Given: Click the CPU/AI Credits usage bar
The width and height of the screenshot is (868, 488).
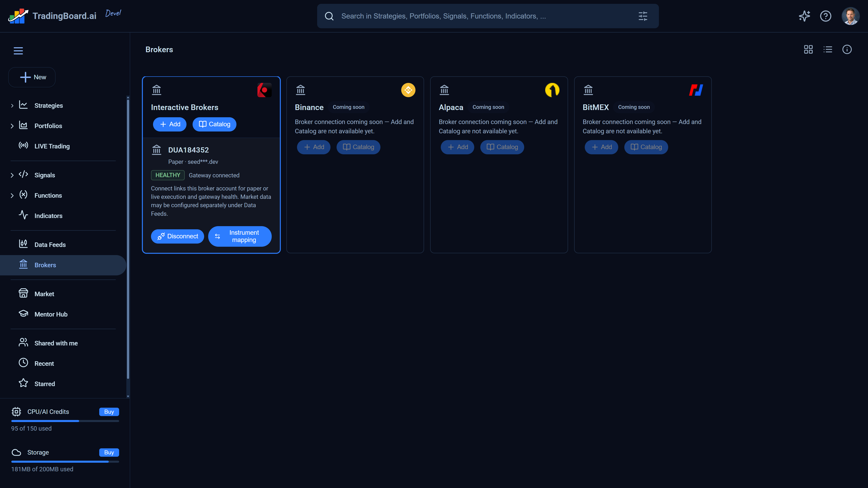Looking at the screenshot, I should (x=65, y=421).
